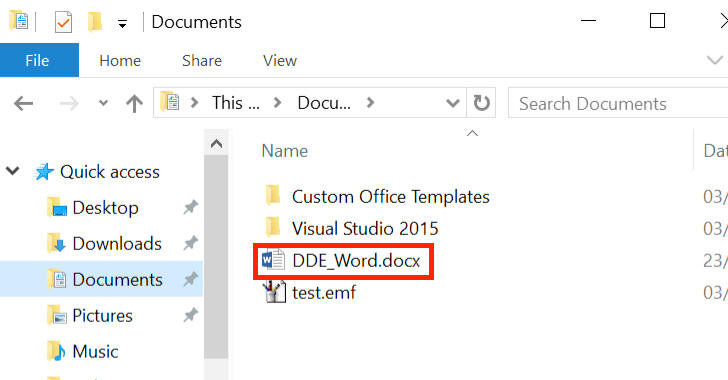Screen dimensions: 728x380
Task: Open the address bar history dropdown
Action: coord(452,103)
